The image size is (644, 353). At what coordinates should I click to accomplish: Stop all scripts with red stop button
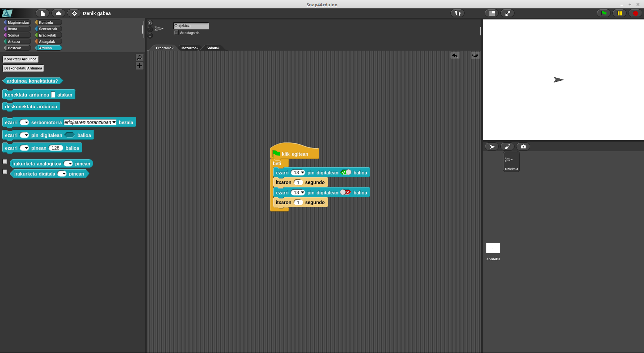pos(635,13)
